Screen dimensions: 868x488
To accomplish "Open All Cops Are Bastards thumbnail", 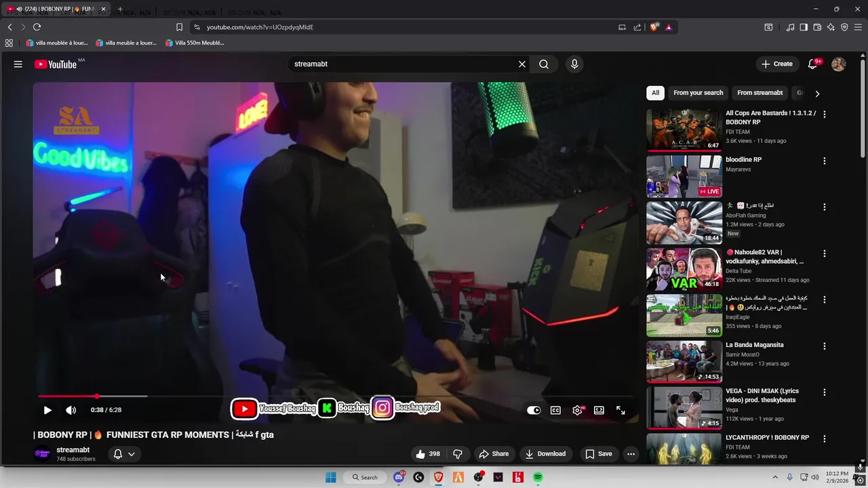I will pyautogui.click(x=684, y=130).
